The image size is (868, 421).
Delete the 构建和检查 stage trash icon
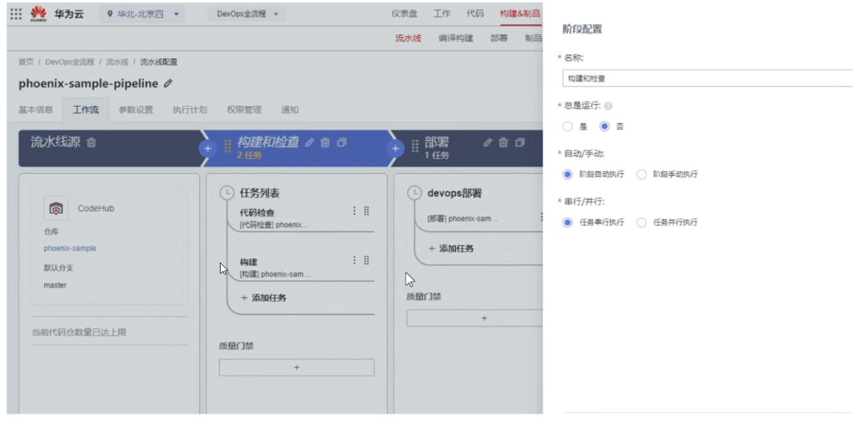point(325,142)
